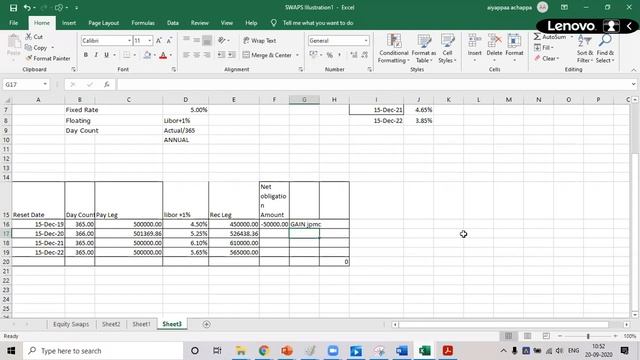Click Tell me what you want to do
The width and height of the screenshot is (640, 360).
point(318,23)
